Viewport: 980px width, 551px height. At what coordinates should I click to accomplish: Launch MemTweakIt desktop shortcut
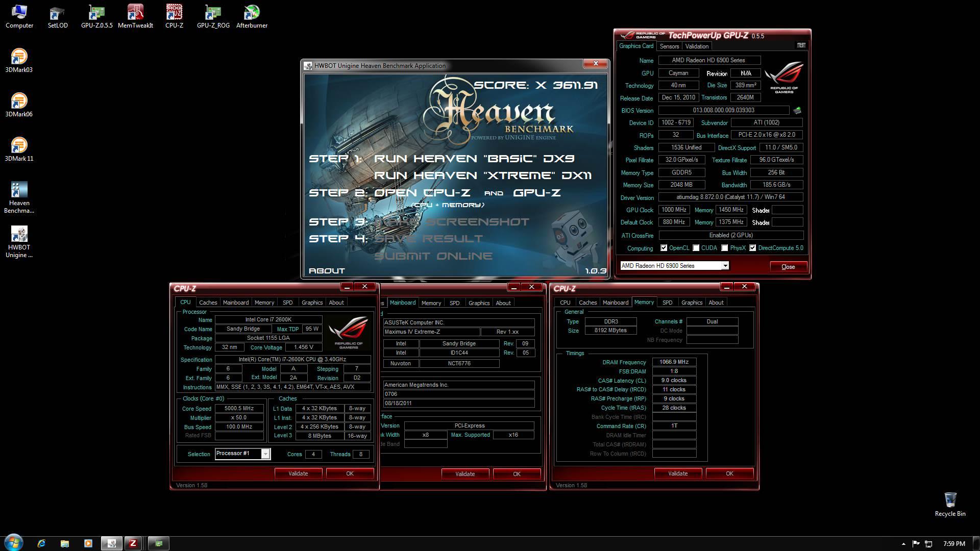pyautogui.click(x=135, y=16)
